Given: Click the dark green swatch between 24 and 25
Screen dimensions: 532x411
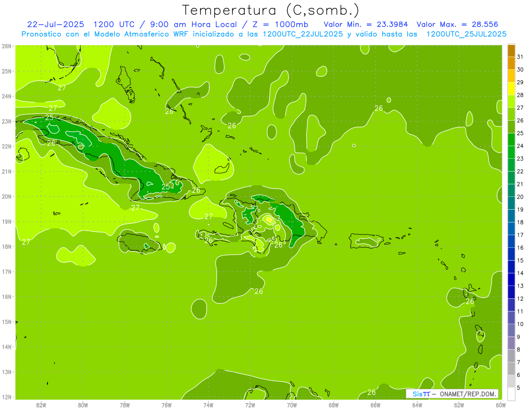Looking at the screenshot, I should pyautogui.click(x=511, y=139).
